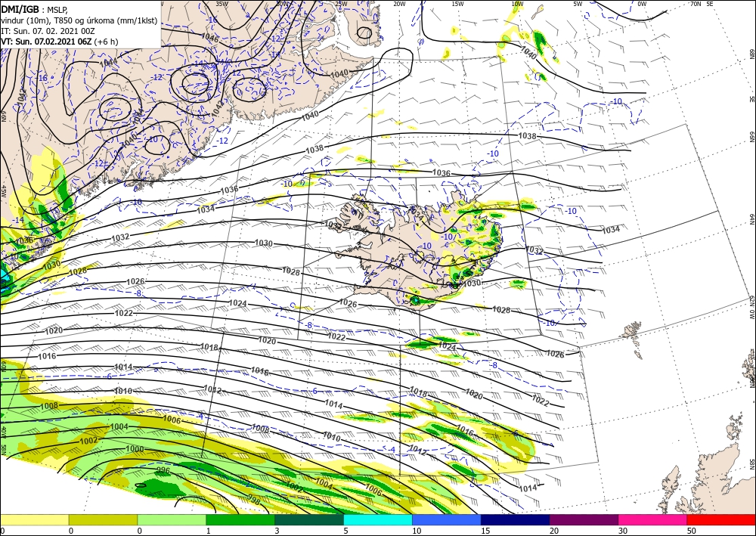Click the 'IT: Sun. 07. 02. 2021 00Z' line
Screen dimensions: 756x536
tap(48, 31)
